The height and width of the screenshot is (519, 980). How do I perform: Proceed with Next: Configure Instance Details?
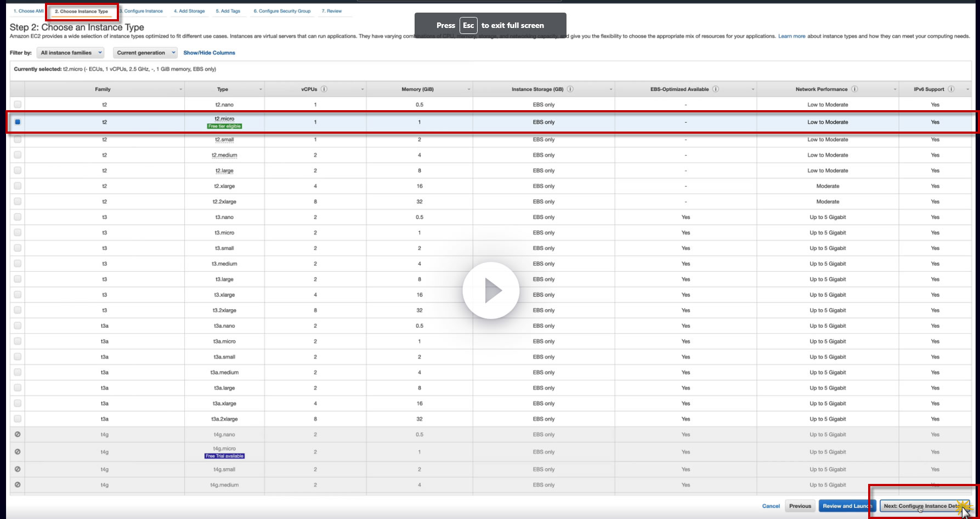(x=924, y=506)
